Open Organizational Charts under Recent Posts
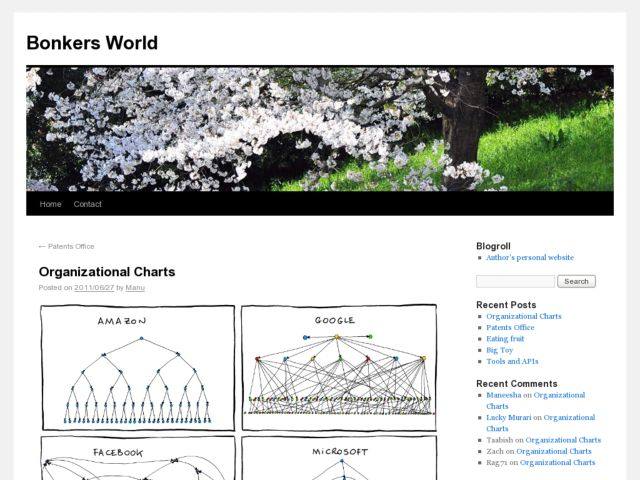 (x=524, y=316)
